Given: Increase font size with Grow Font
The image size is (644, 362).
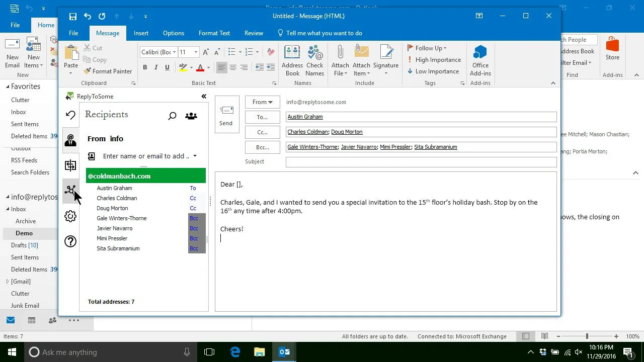Looking at the screenshot, I should click(206, 52).
